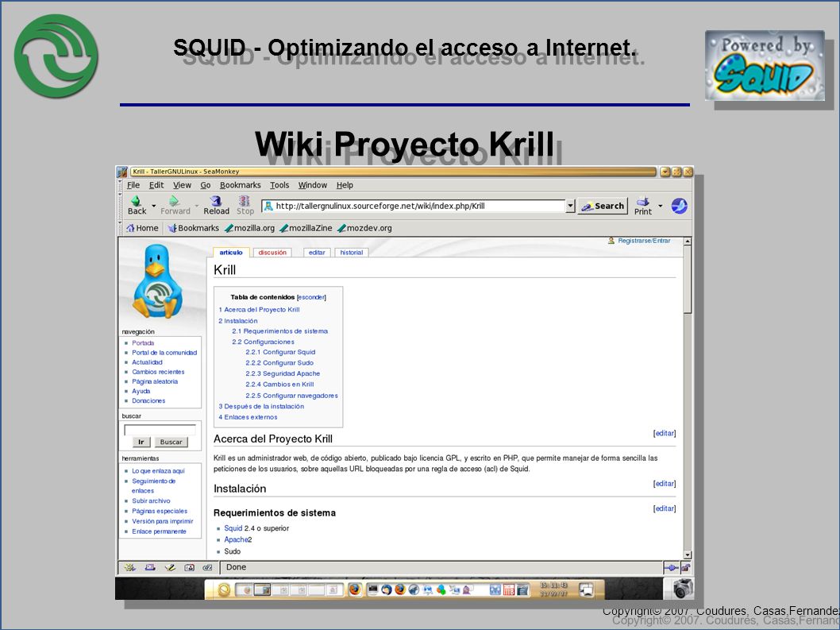Click the panel launcher menu icon
The height and width of the screenshot is (630, 840).
(224, 589)
